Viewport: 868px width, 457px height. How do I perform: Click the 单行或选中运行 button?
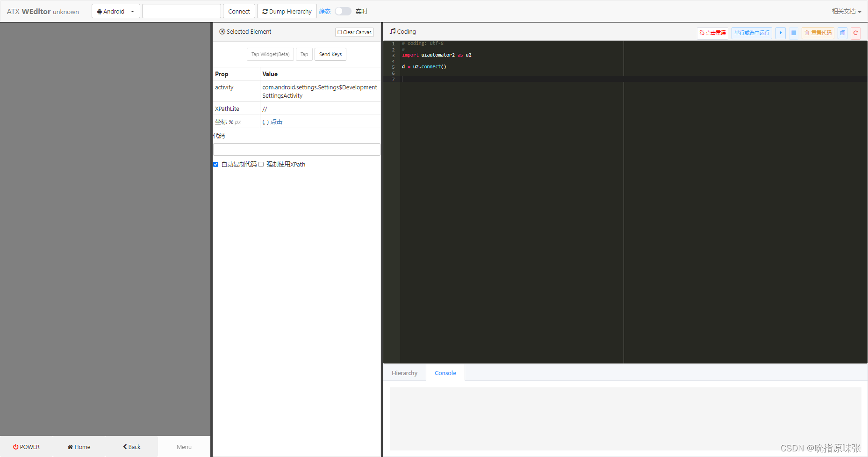click(751, 33)
